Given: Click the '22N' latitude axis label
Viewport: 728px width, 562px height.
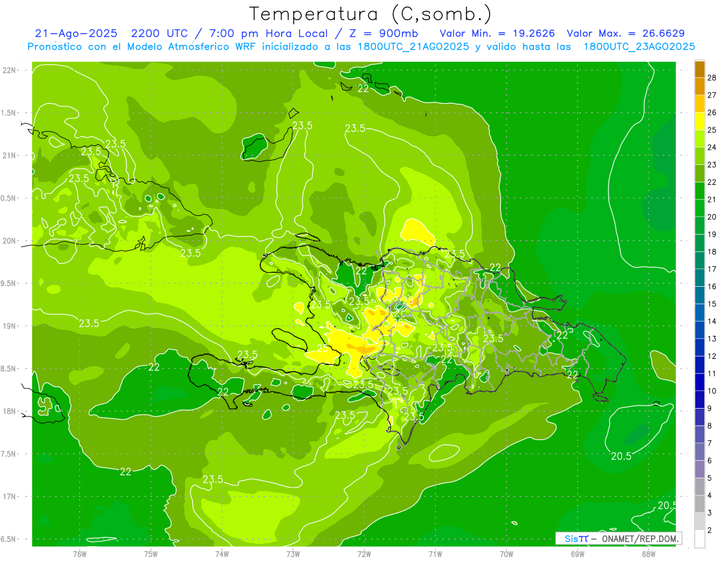Looking at the screenshot, I should point(8,70).
